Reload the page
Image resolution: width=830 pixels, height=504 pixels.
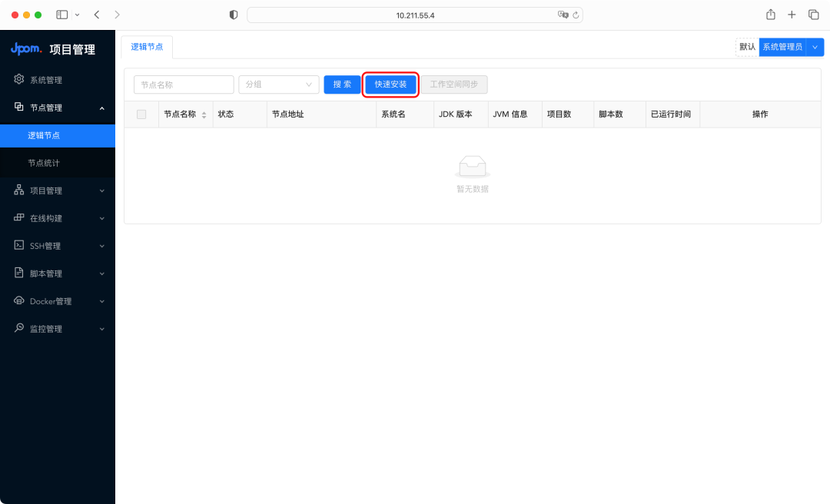(576, 15)
